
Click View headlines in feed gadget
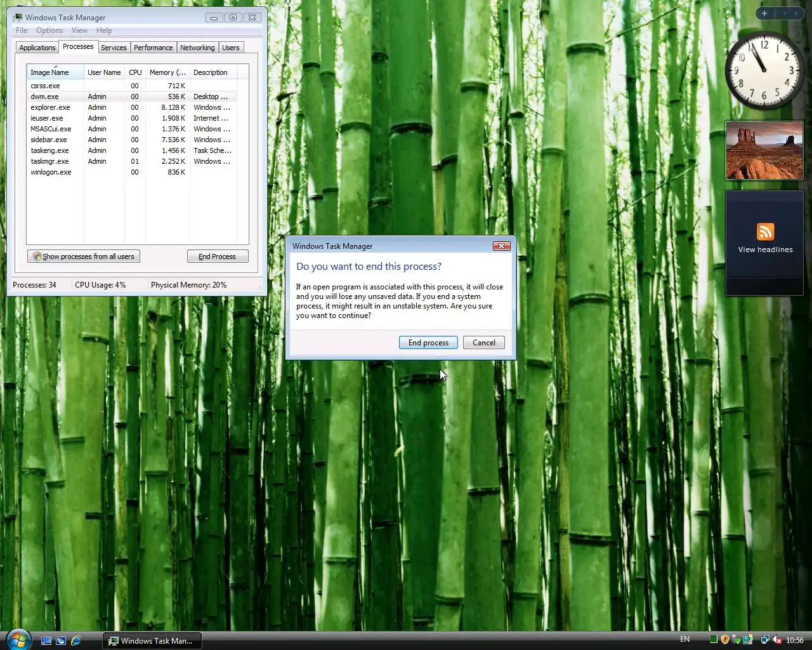coord(765,249)
